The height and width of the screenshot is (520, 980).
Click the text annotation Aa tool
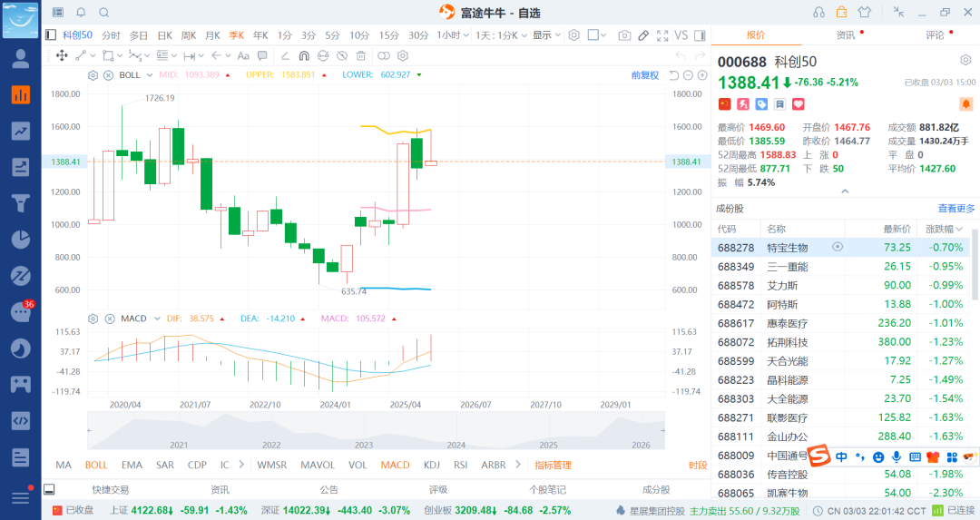pos(242,55)
